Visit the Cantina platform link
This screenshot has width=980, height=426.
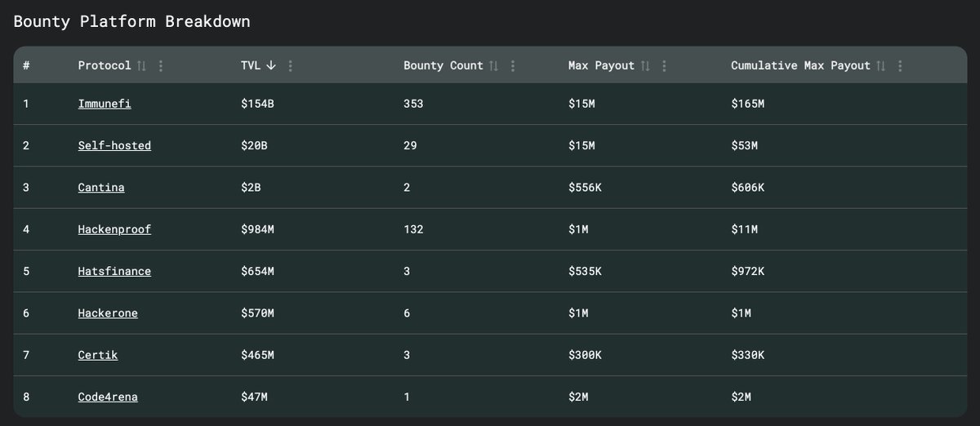101,188
